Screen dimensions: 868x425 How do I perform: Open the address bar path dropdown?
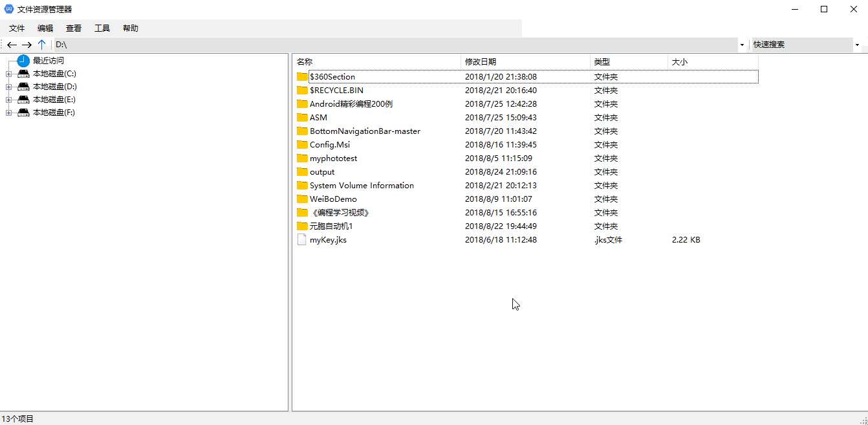click(x=742, y=45)
